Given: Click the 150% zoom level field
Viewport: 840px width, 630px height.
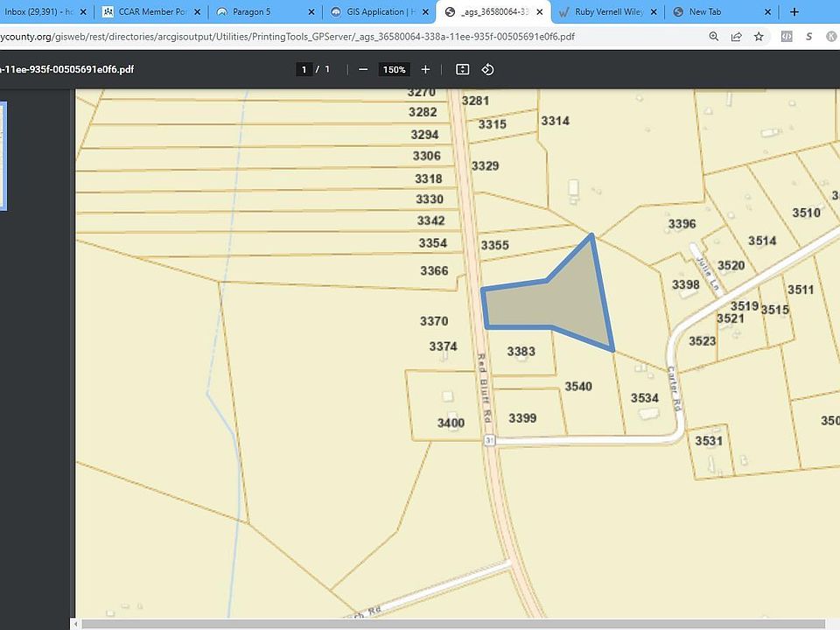Looking at the screenshot, I should click(x=395, y=70).
